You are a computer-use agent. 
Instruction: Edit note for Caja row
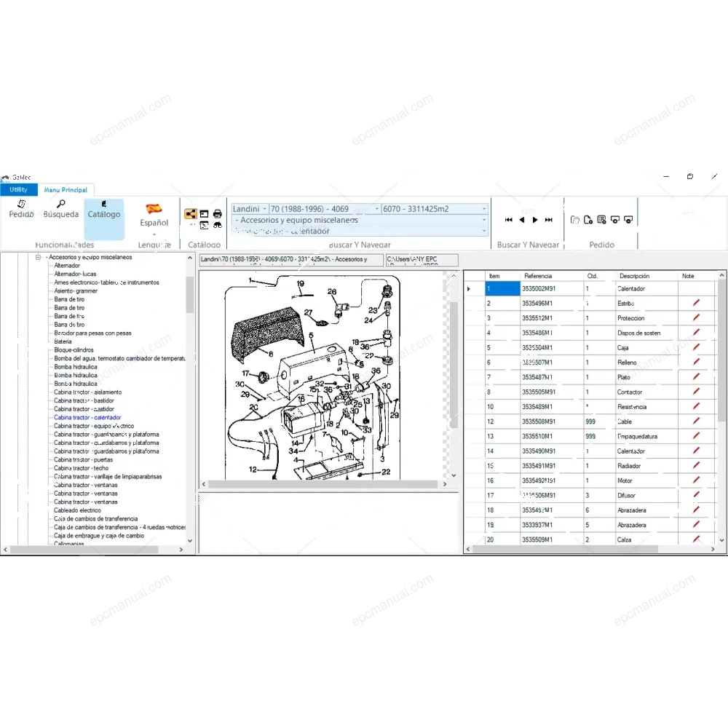(696, 347)
